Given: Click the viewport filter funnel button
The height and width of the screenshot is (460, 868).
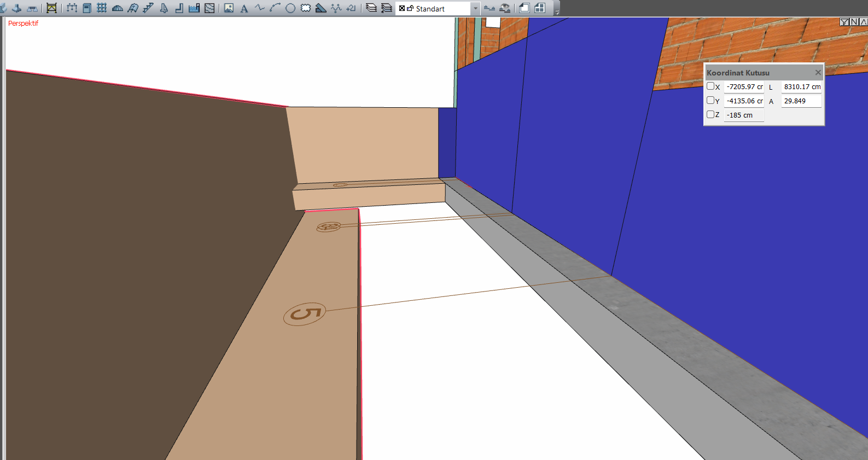Looking at the screenshot, I should 844,22.
